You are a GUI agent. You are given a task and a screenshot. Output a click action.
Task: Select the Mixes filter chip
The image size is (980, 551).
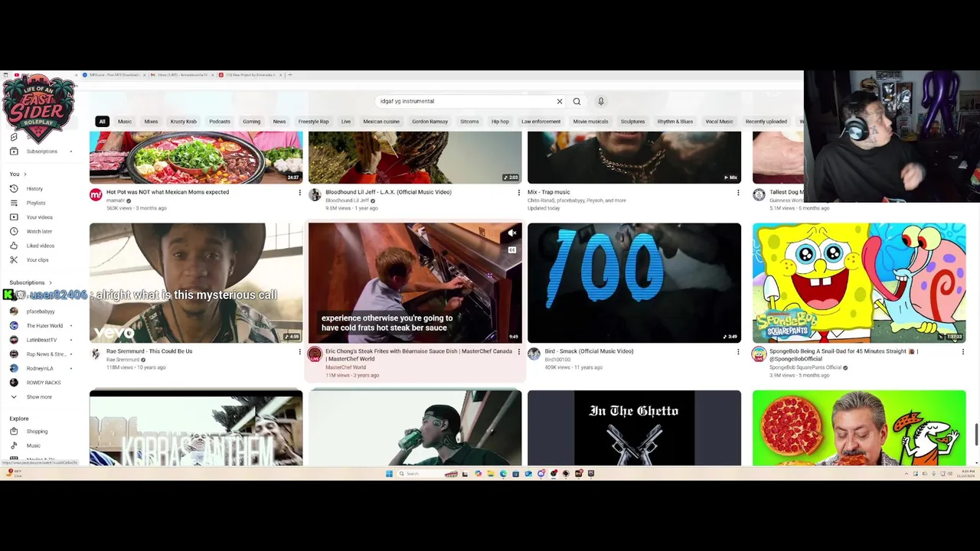[151, 122]
